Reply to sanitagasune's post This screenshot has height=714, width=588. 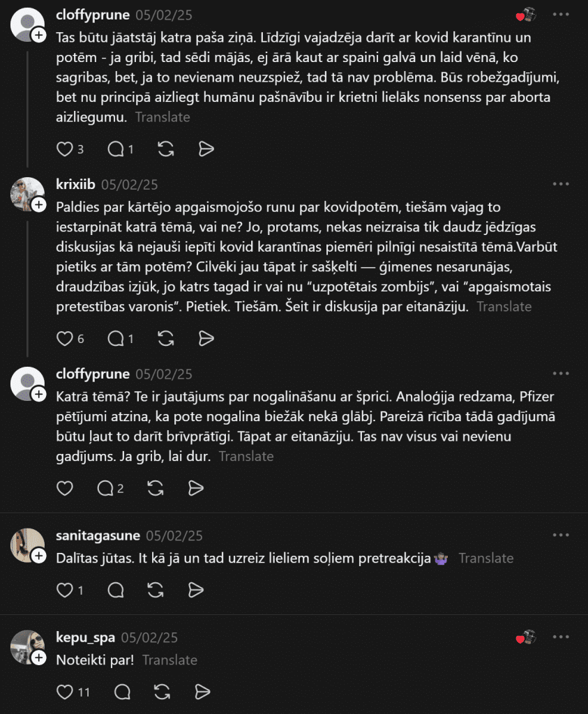pyautogui.click(x=116, y=591)
